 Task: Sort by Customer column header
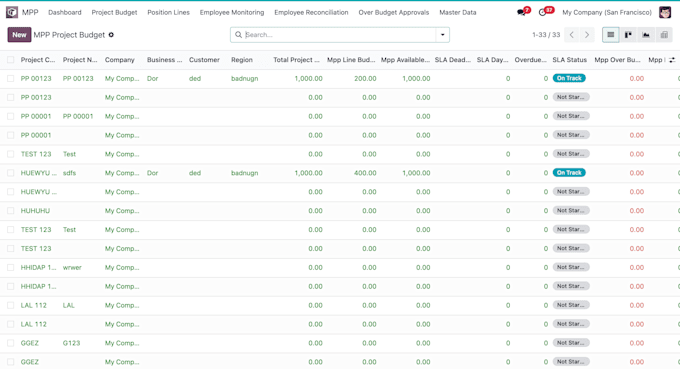204,60
